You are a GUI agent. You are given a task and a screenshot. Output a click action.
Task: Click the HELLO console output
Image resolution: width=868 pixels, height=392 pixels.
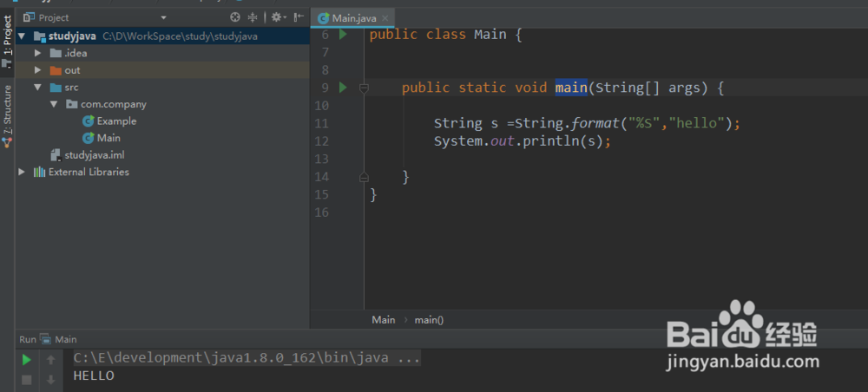(94, 376)
